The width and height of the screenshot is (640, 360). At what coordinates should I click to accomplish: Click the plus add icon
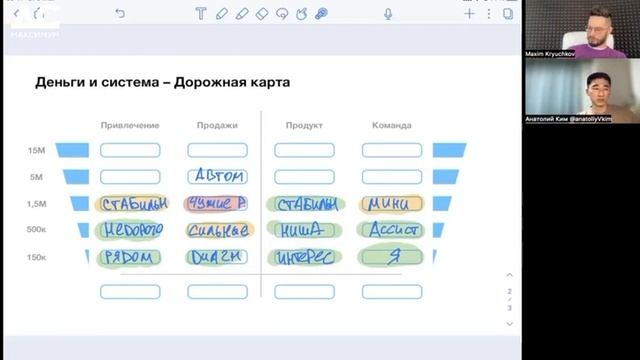[x=469, y=14]
